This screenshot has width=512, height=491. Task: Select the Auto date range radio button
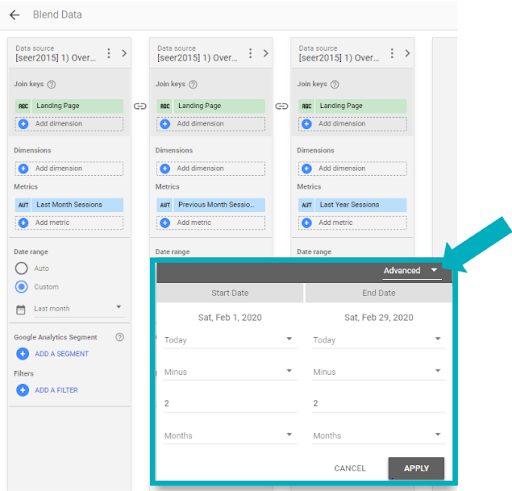tap(21, 268)
